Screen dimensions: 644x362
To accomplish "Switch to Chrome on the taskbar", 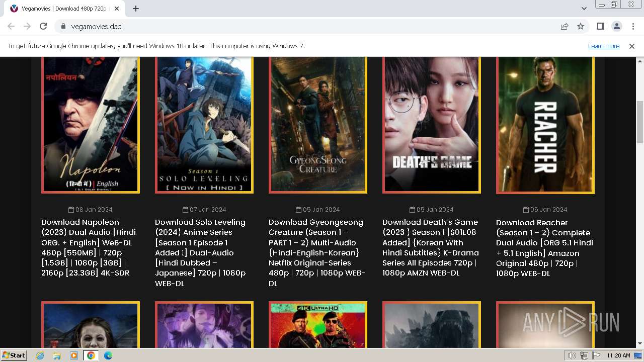I will point(91,355).
